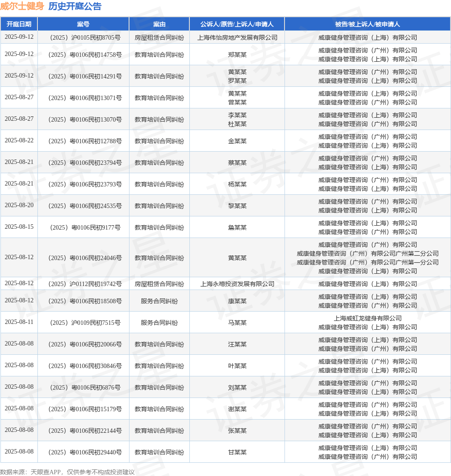Click case number 沪0105民初8705号
The image size is (451, 476).
[85, 37]
